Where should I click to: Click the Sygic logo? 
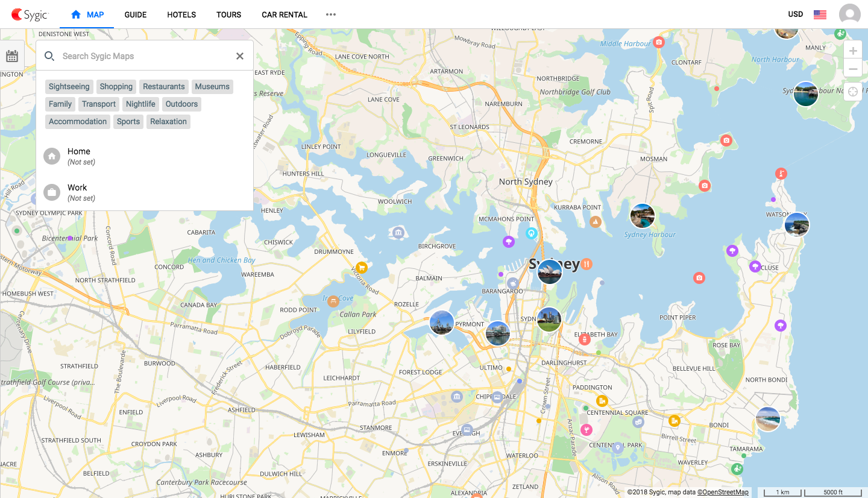coord(30,14)
